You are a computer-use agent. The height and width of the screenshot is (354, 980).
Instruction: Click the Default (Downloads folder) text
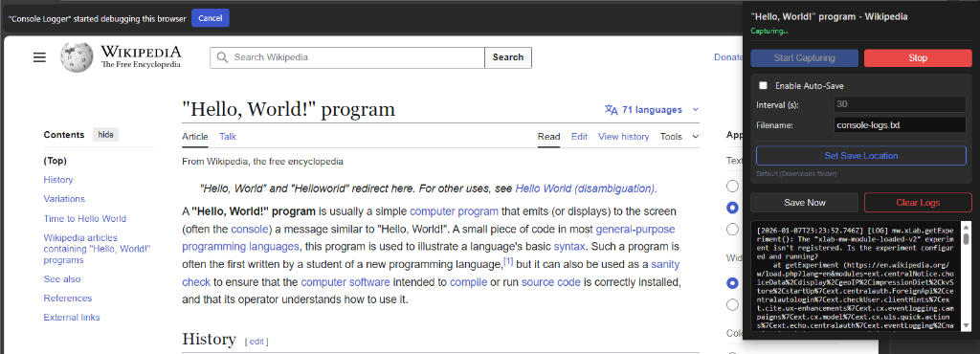796,173
